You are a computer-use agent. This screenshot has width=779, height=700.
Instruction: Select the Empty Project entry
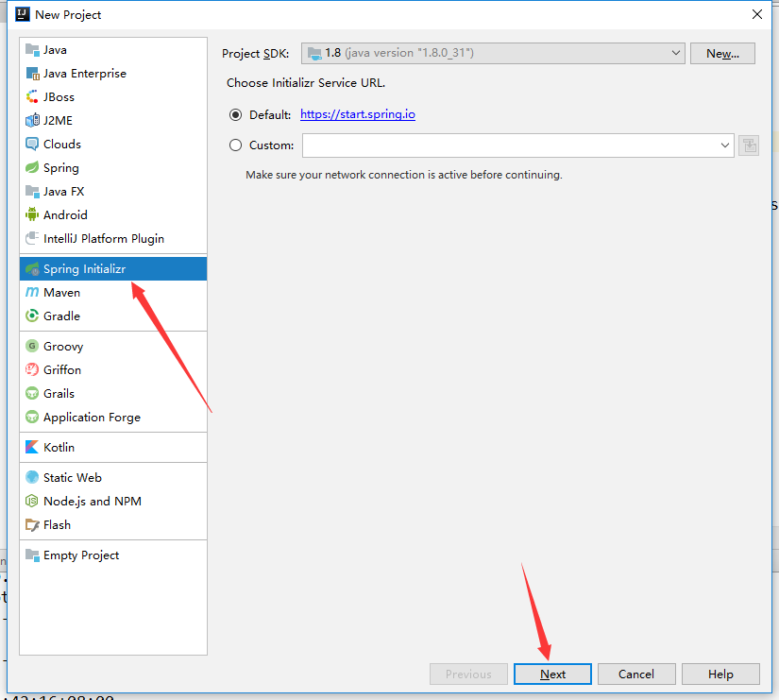113,555
